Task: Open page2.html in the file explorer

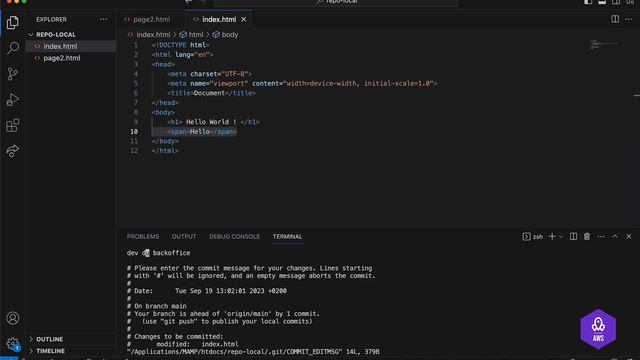Action: (62, 58)
